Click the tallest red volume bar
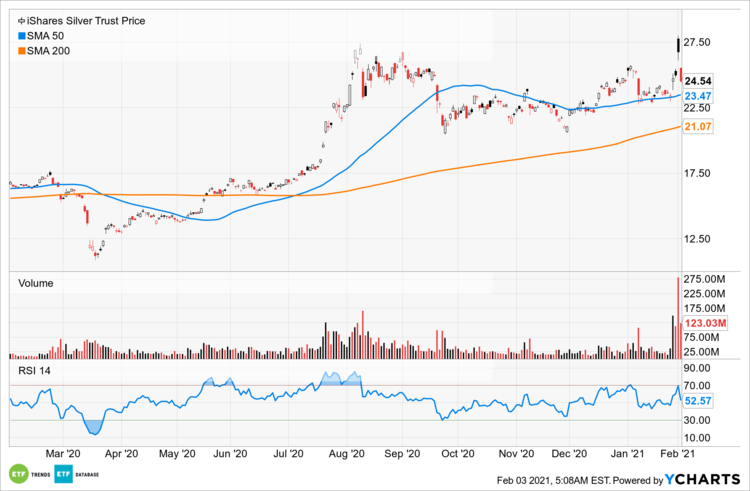 coord(679,317)
